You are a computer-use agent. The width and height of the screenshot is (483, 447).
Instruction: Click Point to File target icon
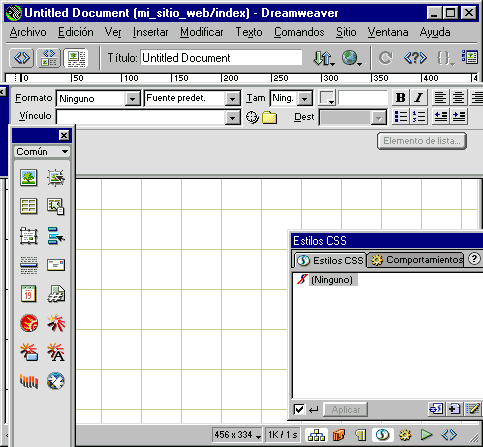coord(252,117)
